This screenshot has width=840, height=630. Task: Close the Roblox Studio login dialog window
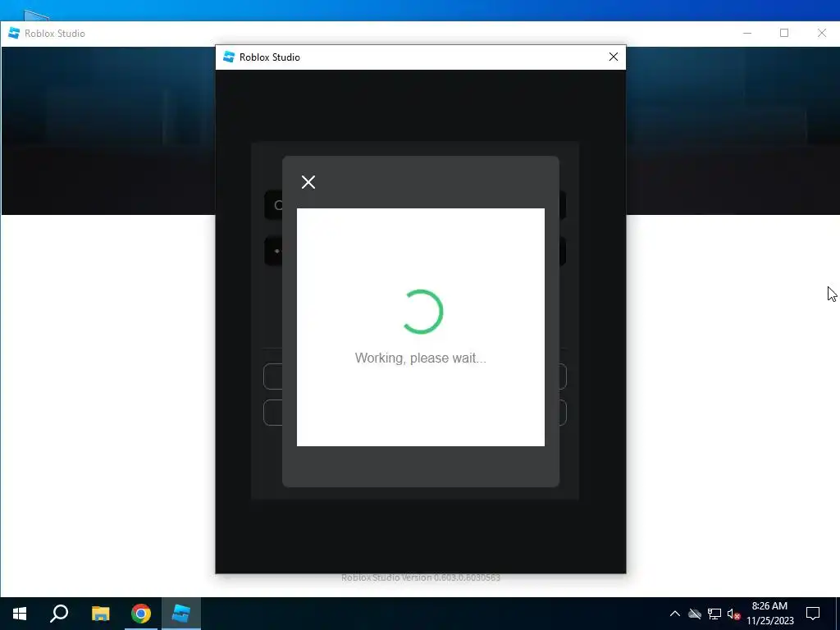point(614,57)
